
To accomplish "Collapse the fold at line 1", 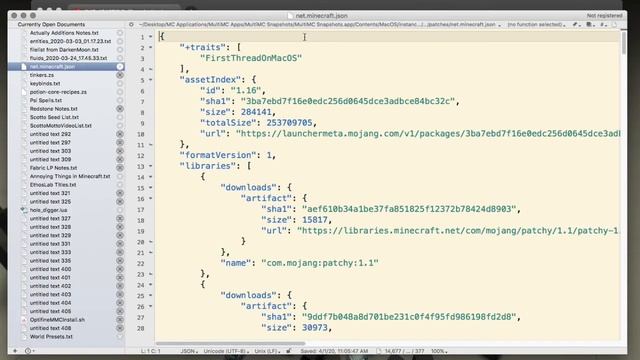I will [151, 37].
